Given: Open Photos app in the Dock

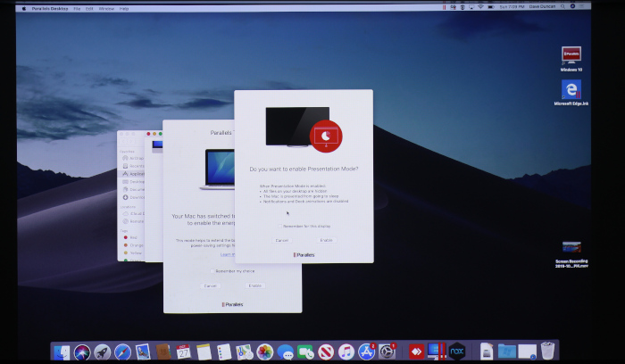Looking at the screenshot, I should pos(264,352).
